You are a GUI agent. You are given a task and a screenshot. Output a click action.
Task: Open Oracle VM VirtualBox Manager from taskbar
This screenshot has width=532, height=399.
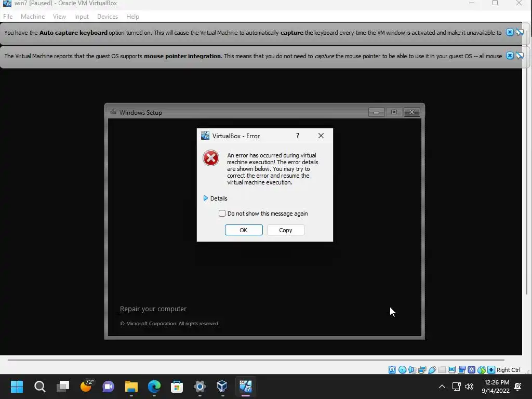coord(222,387)
